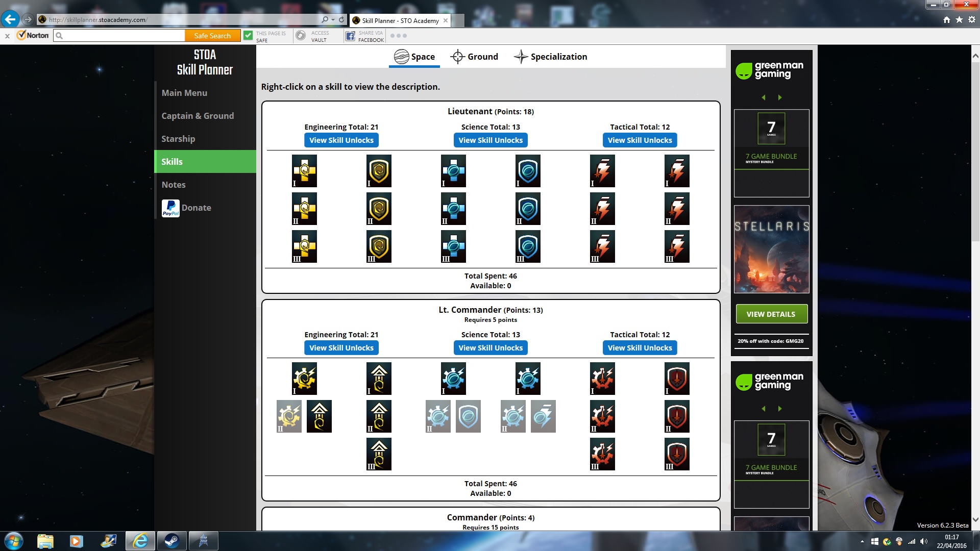
Task: Select the blue shield Science skill I icon
Action: pyautogui.click(x=528, y=171)
